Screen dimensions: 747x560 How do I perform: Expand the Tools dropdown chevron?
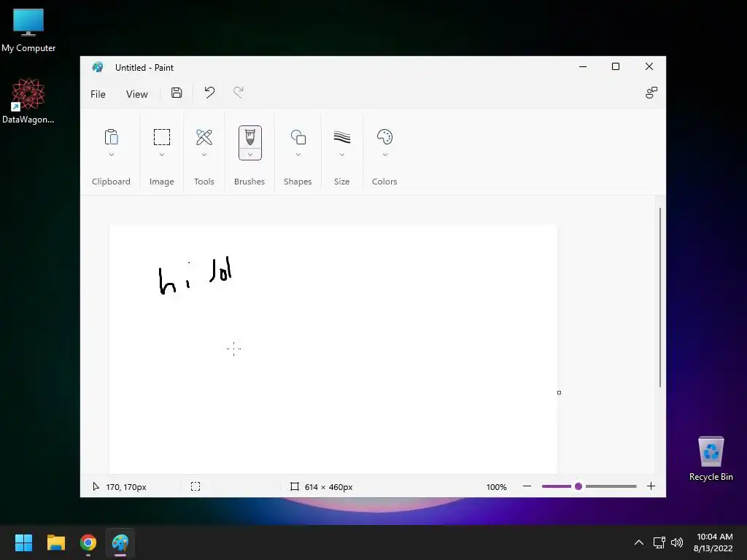click(x=204, y=155)
